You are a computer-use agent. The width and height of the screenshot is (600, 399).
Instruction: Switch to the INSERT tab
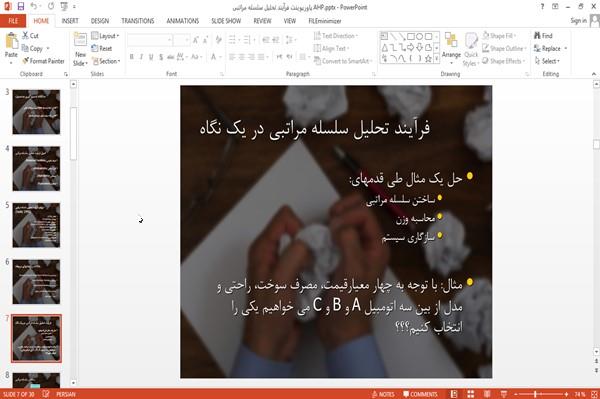(x=70, y=21)
